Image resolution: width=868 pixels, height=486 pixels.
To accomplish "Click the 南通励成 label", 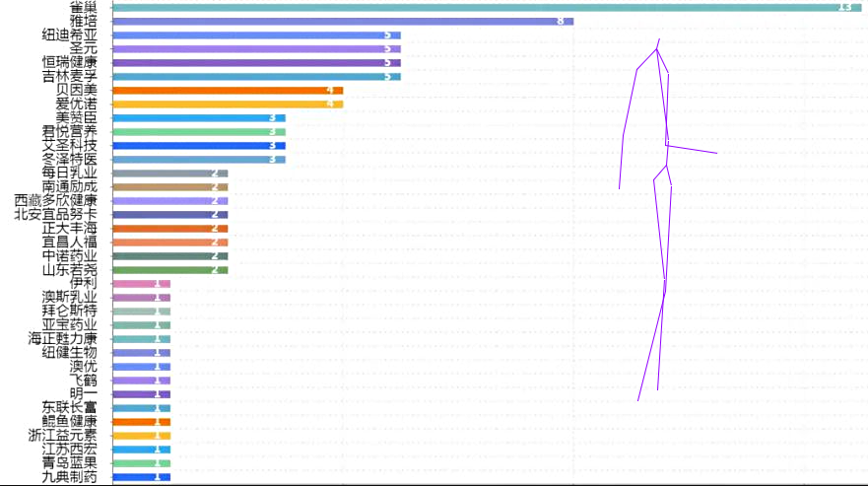I will (x=70, y=187).
